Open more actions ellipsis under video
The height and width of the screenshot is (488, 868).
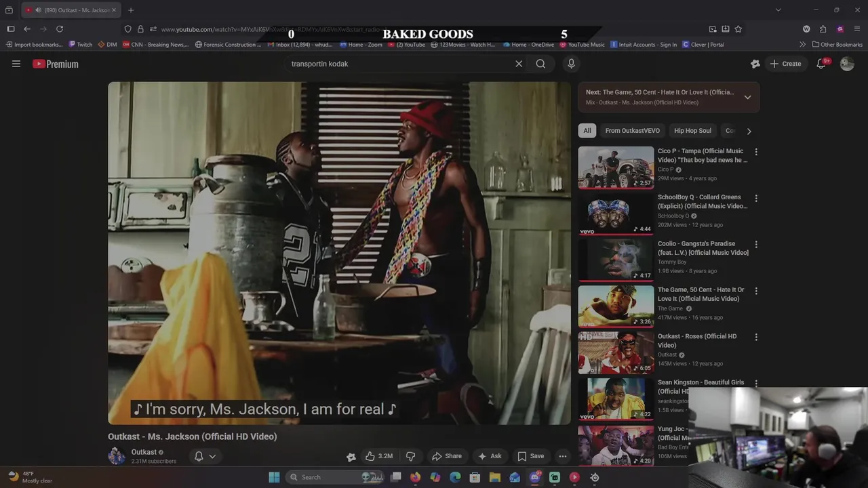[563, 456]
